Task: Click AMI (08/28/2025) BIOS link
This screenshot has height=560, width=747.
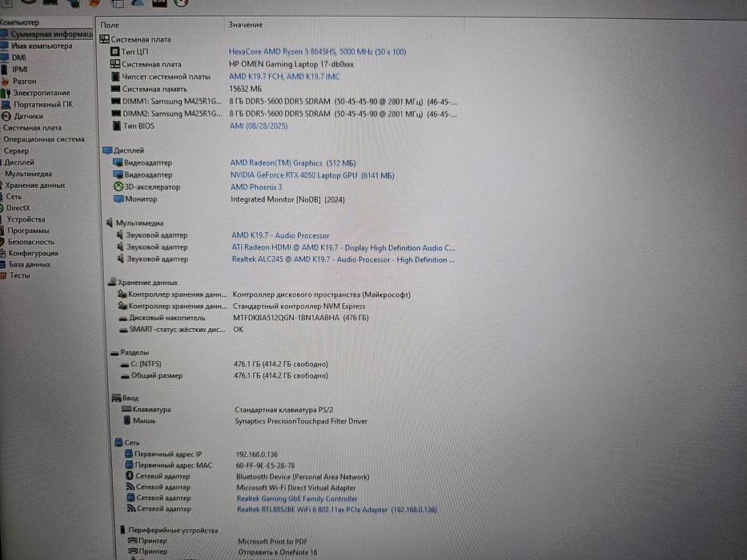Action: pyautogui.click(x=259, y=126)
